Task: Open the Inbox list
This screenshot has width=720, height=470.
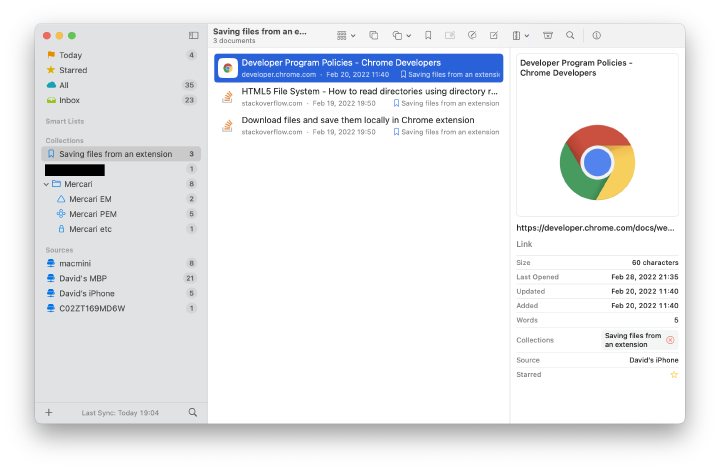Action: point(121,100)
